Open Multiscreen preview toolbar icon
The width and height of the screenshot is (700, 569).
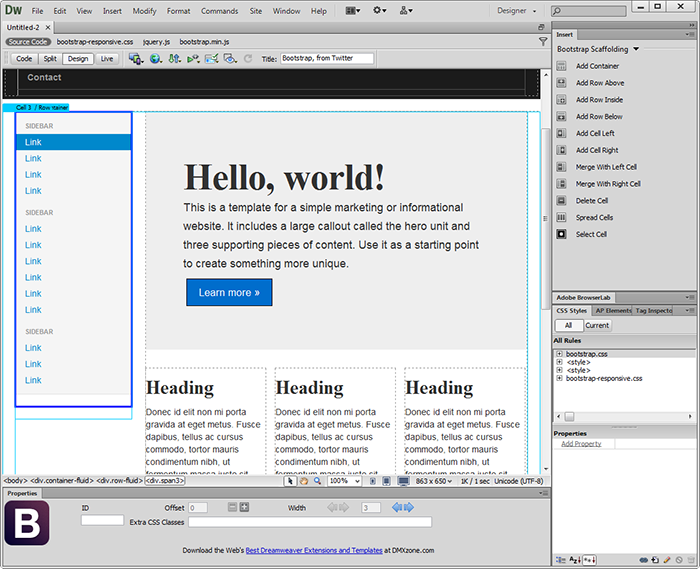coord(136,59)
